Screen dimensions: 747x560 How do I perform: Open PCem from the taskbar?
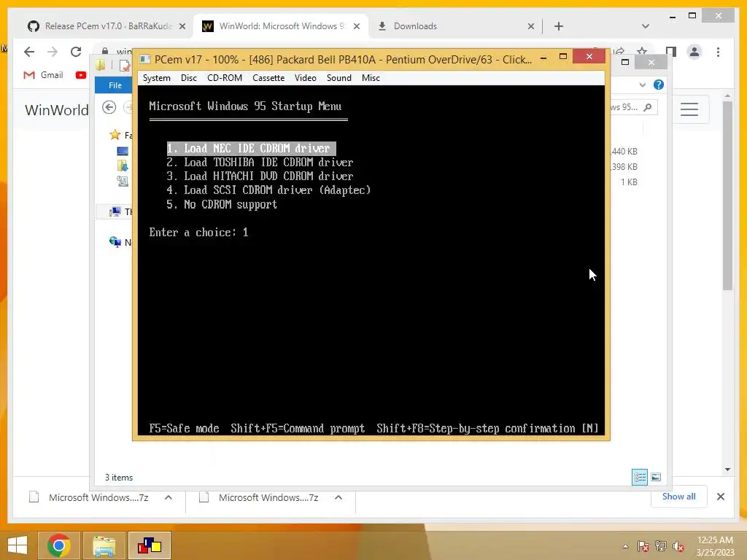click(x=150, y=545)
